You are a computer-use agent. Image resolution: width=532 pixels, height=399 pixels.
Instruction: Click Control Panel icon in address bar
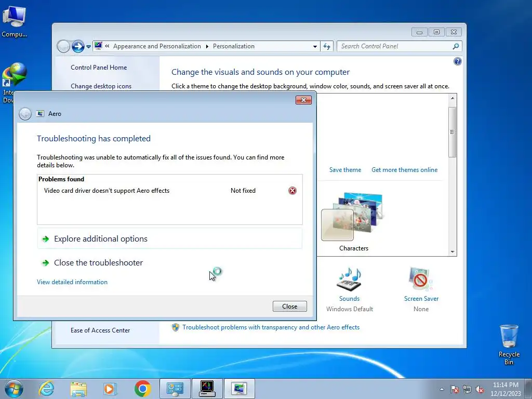[x=98, y=46]
